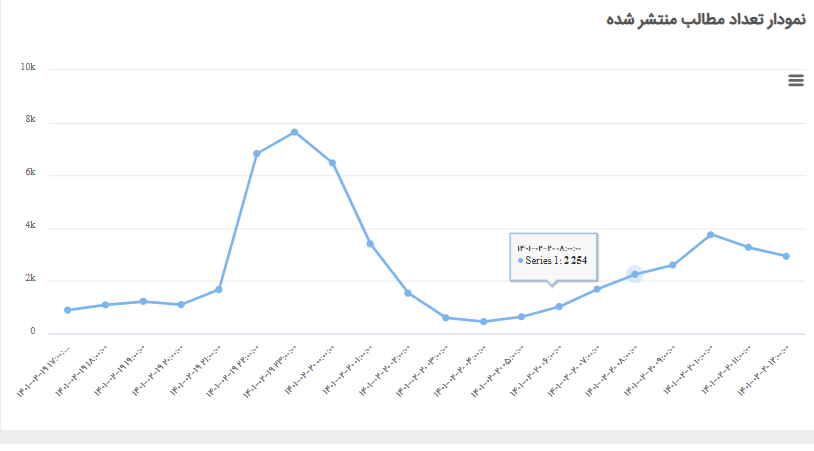
Task: Click the tooltip showing Series 1: 2 254
Action: [x=553, y=256]
